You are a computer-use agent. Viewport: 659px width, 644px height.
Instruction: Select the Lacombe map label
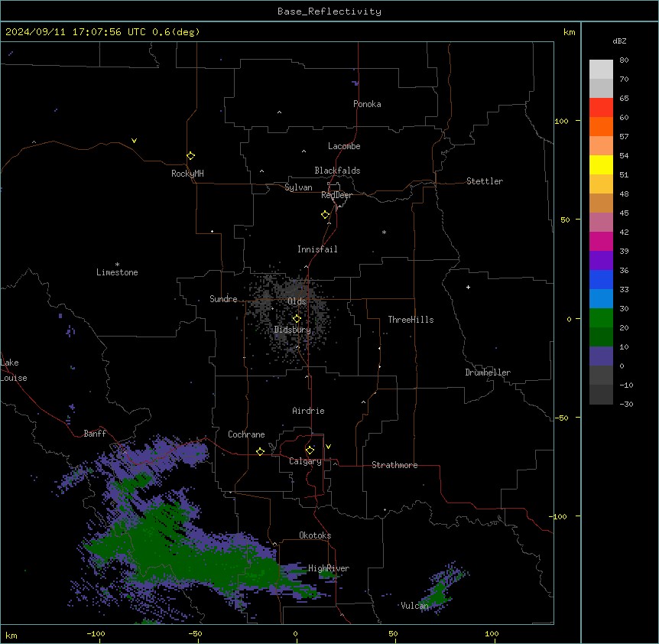click(344, 146)
